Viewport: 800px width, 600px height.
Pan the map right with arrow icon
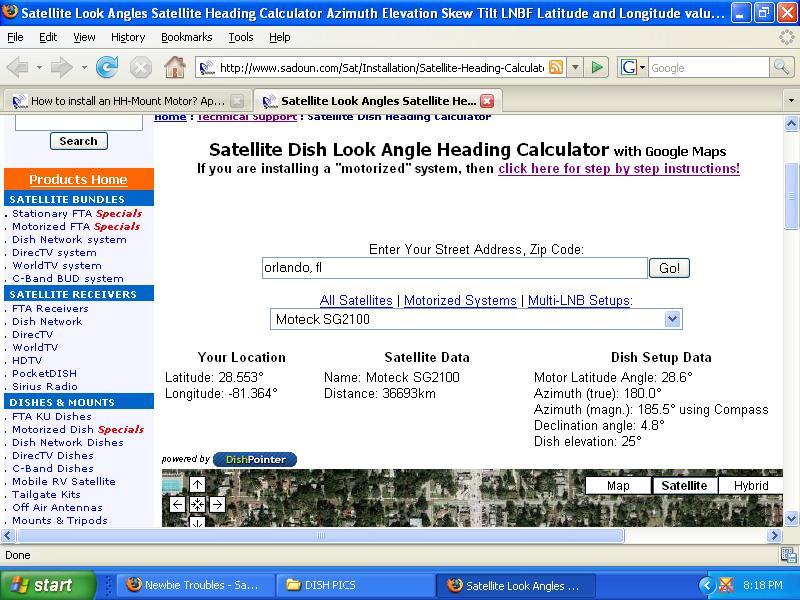[x=217, y=505]
